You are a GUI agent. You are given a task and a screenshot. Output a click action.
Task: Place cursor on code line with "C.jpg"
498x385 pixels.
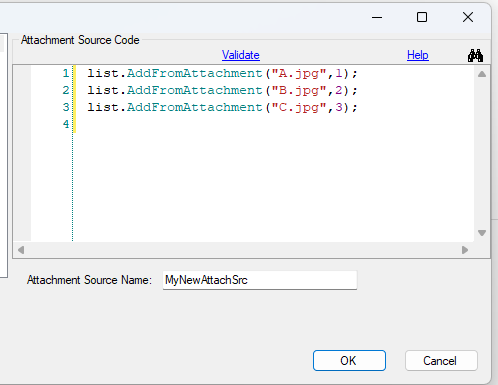point(222,107)
